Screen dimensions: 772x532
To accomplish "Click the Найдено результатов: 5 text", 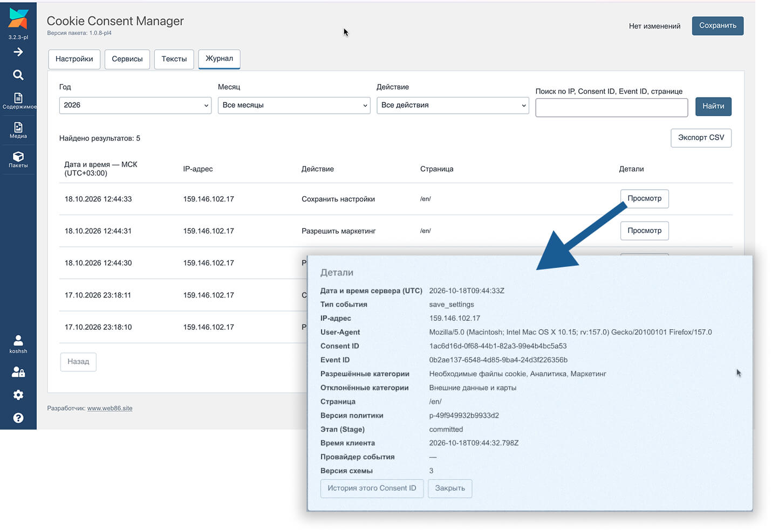I will pos(100,139).
